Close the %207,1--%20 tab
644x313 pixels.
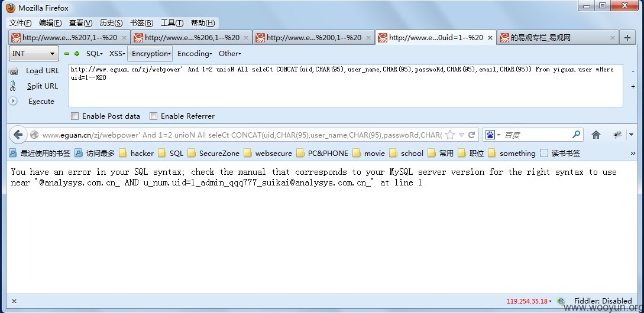[124, 38]
